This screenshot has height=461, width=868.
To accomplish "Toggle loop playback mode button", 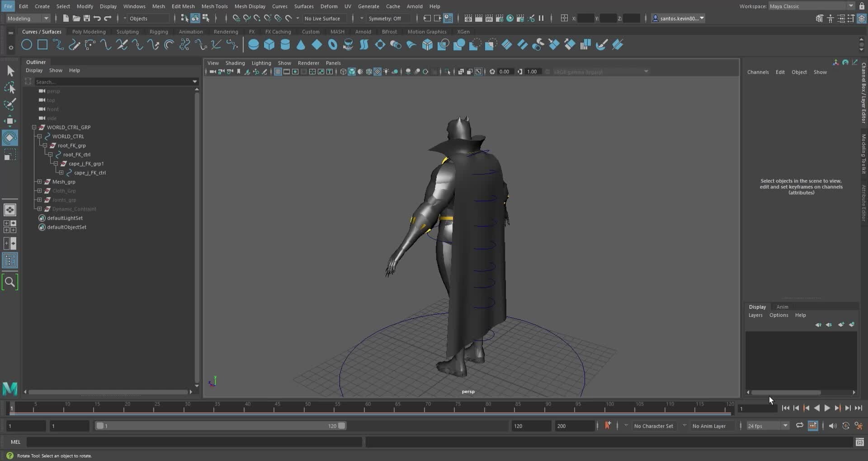I will pyautogui.click(x=799, y=426).
